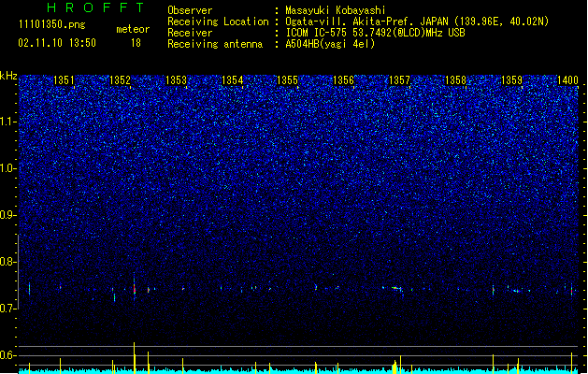This screenshot has width=588, height=374.
Task: Click the 0.6 kHz axis label
Action: pos(8,355)
